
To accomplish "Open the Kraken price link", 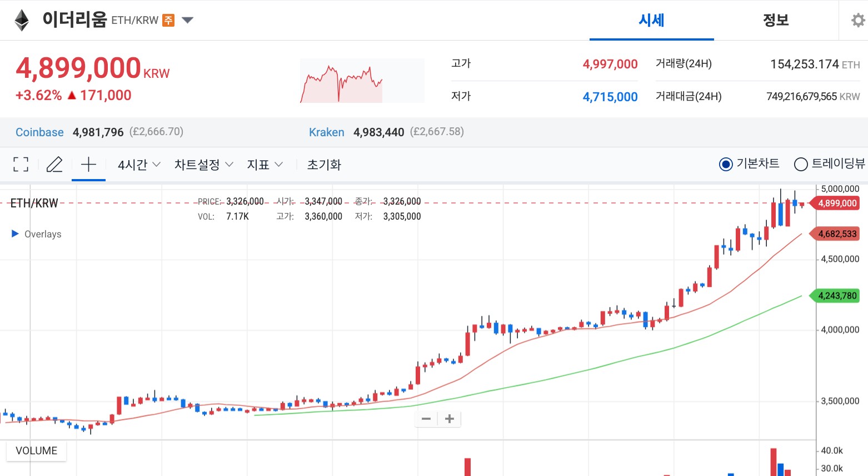I will (327, 132).
